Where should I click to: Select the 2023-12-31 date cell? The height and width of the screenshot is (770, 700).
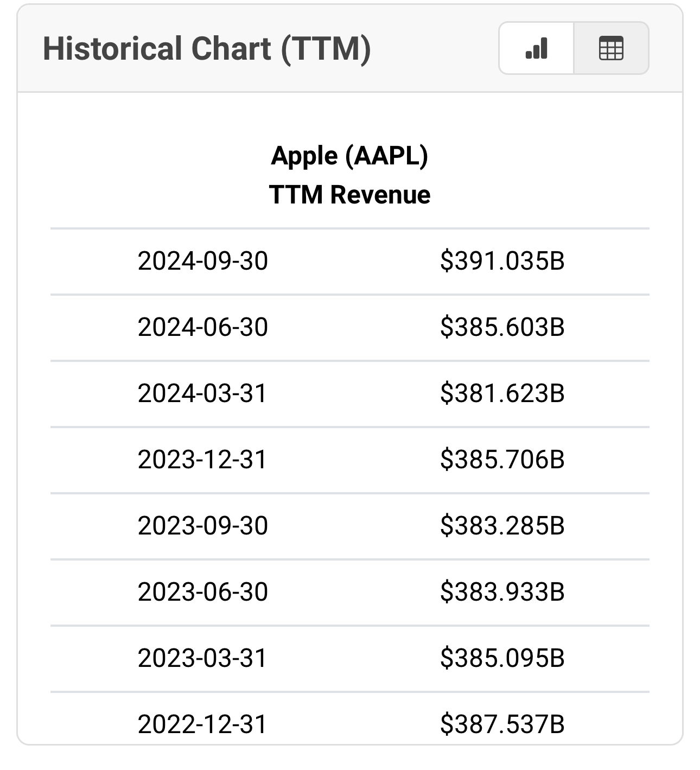[202, 460]
